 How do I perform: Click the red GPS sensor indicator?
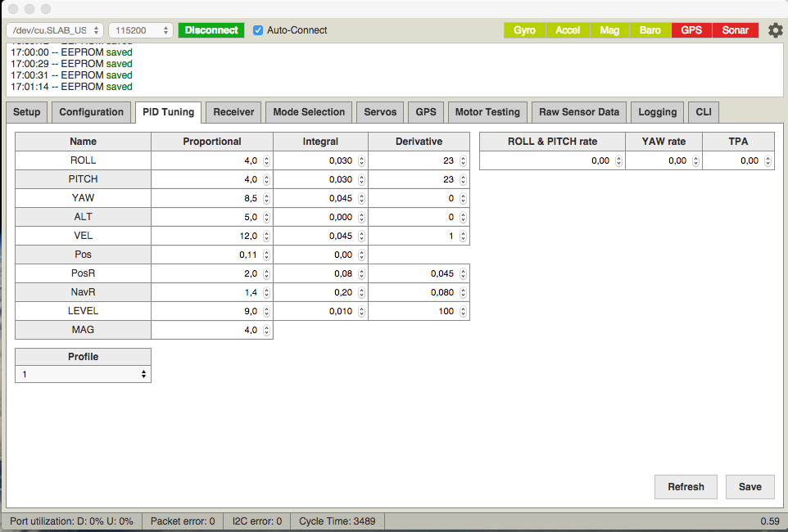691,30
